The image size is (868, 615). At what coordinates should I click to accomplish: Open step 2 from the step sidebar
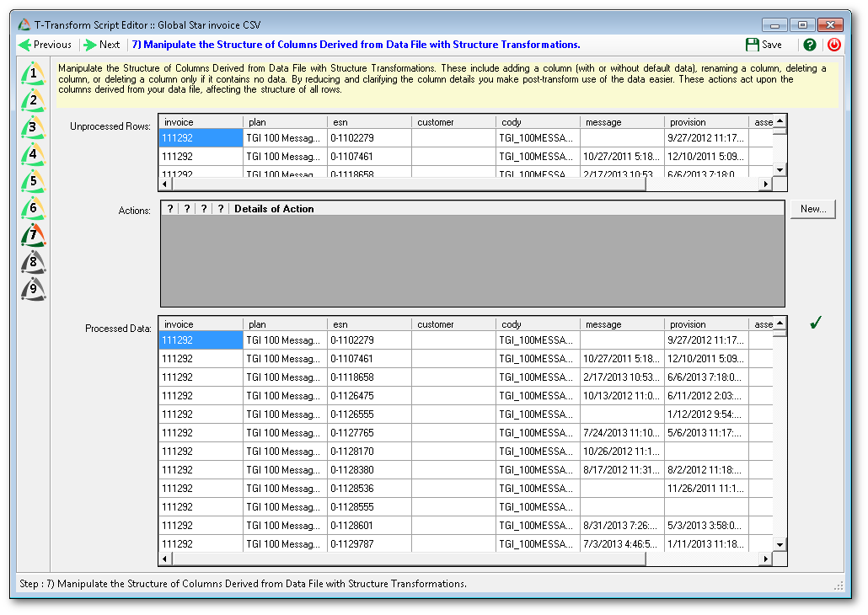pyautogui.click(x=33, y=101)
